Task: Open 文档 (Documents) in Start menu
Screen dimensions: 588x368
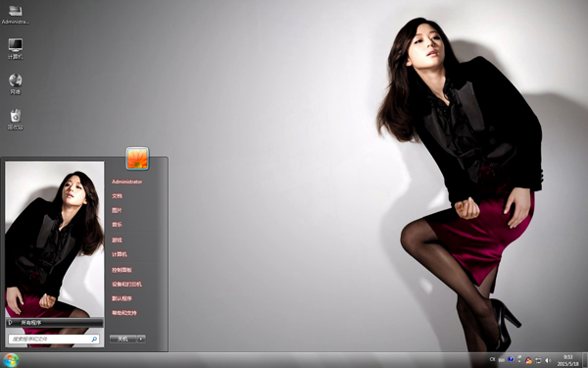Action: point(117,196)
